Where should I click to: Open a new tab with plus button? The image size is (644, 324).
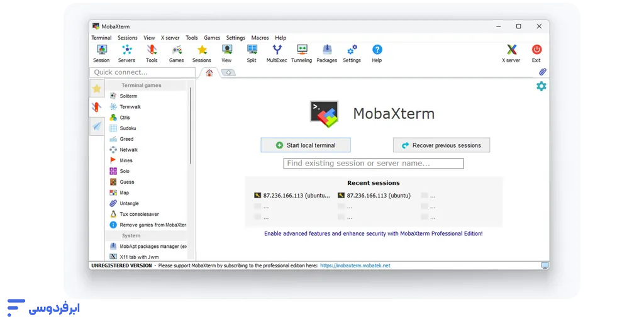point(228,73)
